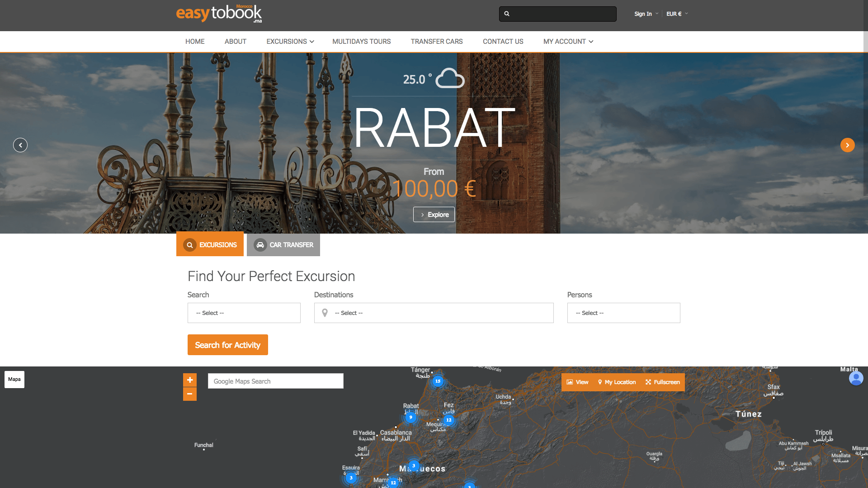
Task: Go to MULTIDAYS TOURS
Action: point(362,42)
